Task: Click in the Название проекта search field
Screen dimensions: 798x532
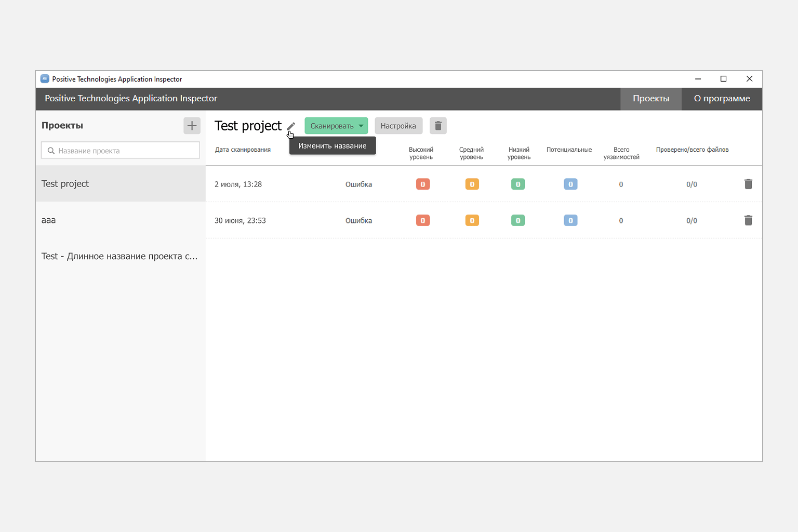Action: click(x=125, y=151)
